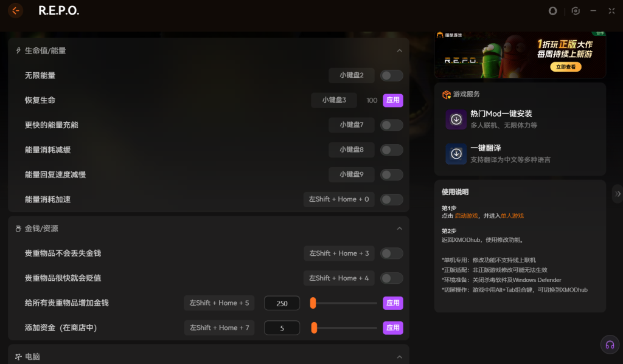Click the 立即查看 banner button
The image size is (623, 364).
[x=565, y=67]
